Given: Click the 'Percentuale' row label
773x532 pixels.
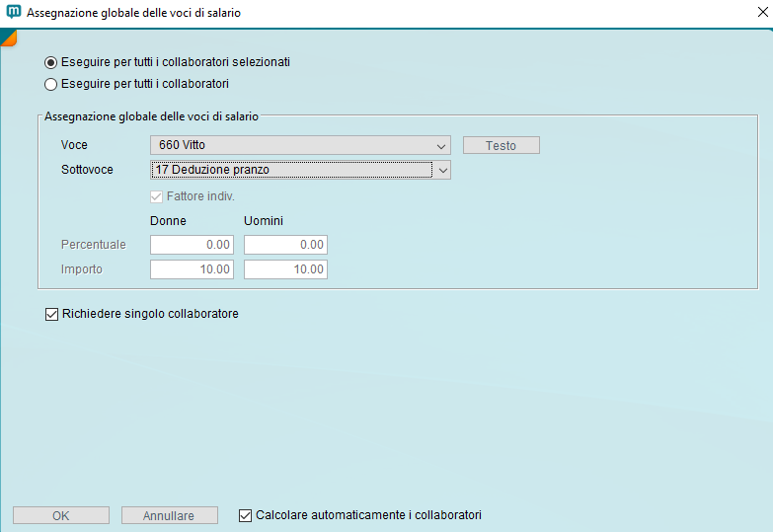Looking at the screenshot, I should pyautogui.click(x=94, y=245).
